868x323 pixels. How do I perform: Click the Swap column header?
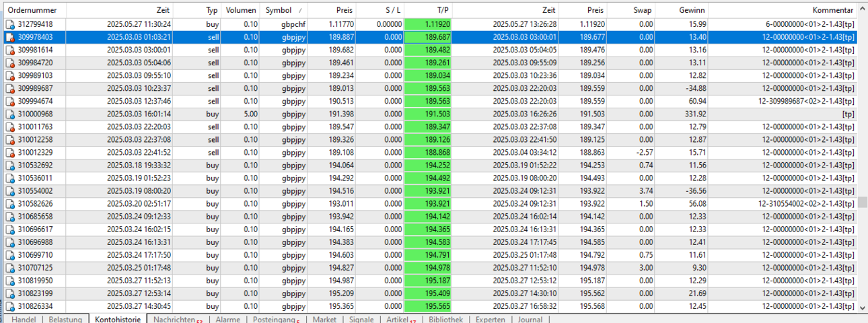click(x=631, y=10)
